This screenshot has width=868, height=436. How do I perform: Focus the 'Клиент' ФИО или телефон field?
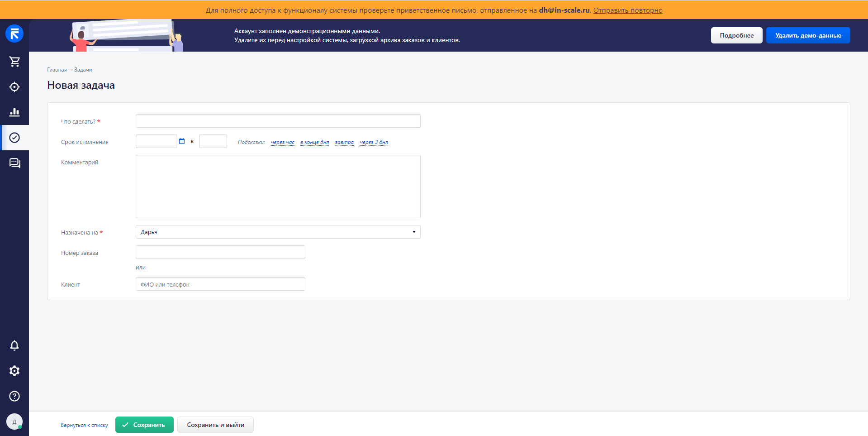pos(220,284)
